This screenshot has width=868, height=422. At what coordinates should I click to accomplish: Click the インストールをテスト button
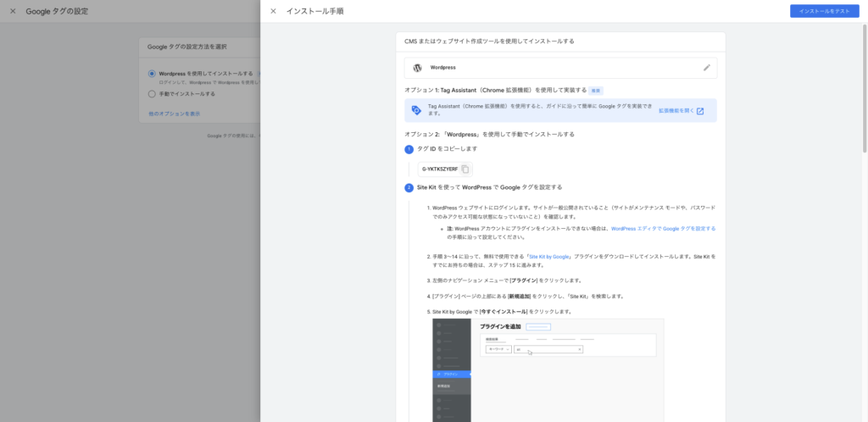(824, 11)
